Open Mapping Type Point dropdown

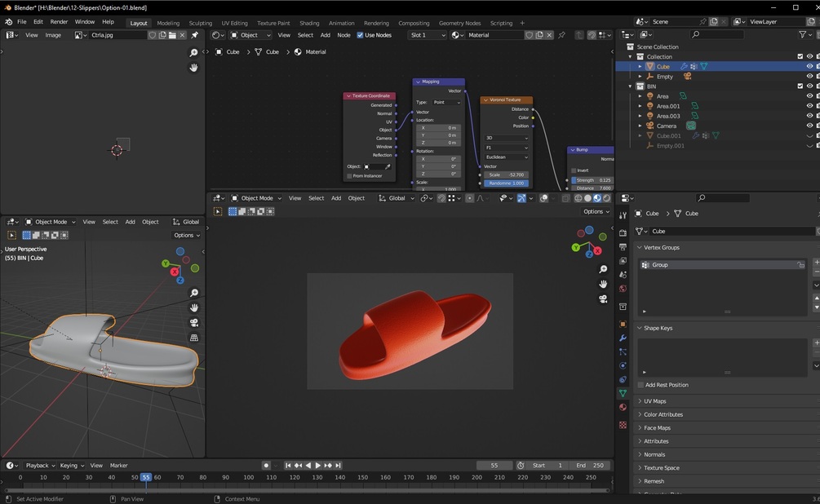[446, 103]
